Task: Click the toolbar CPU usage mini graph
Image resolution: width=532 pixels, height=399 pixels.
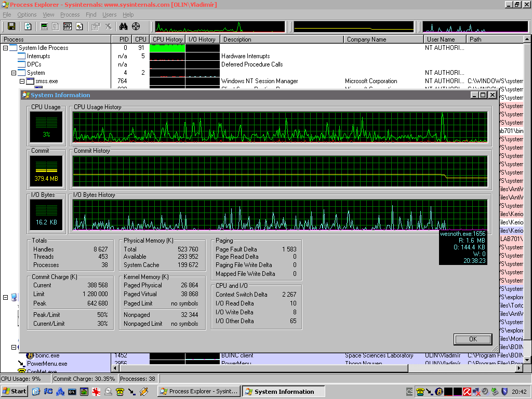Action: [220, 27]
